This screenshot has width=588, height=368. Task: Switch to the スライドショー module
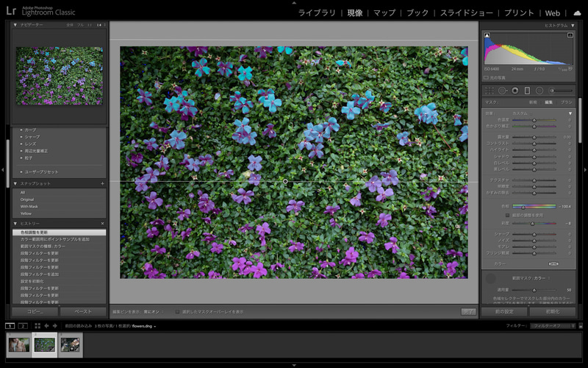(x=467, y=13)
